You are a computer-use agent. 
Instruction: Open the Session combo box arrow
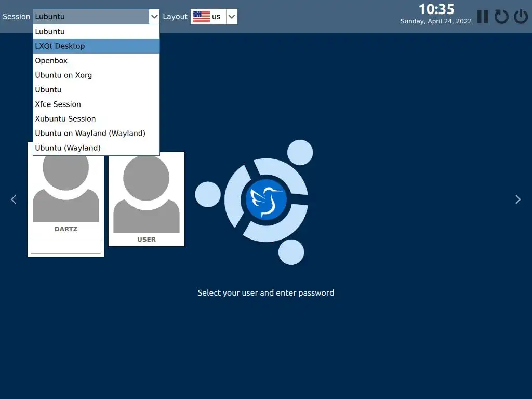[154, 17]
